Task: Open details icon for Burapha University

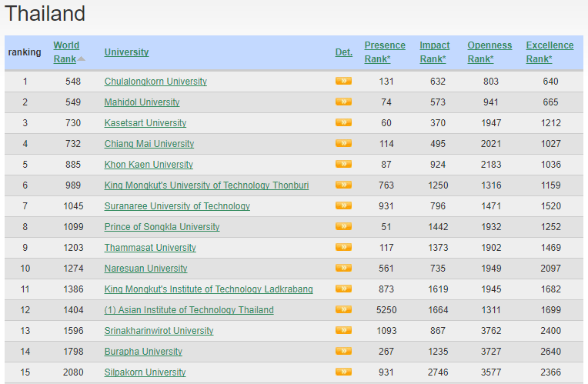Action: pyautogui.click(x=343, y=351)
